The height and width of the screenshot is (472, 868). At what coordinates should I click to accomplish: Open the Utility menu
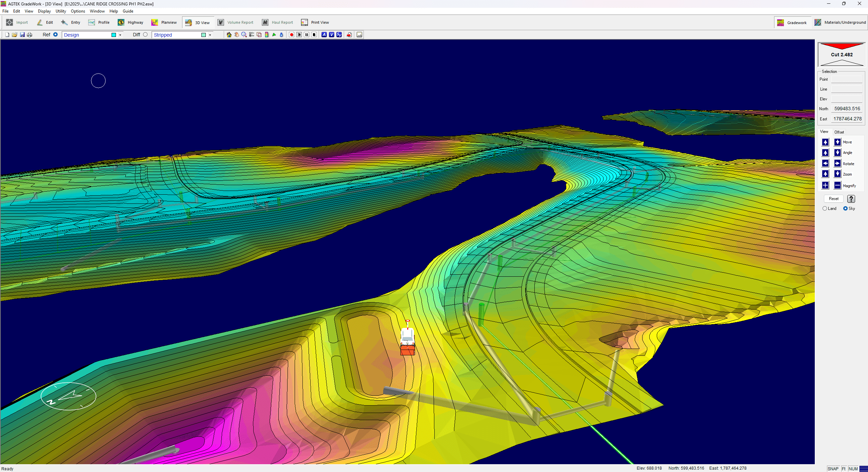[x=61, y=11]
